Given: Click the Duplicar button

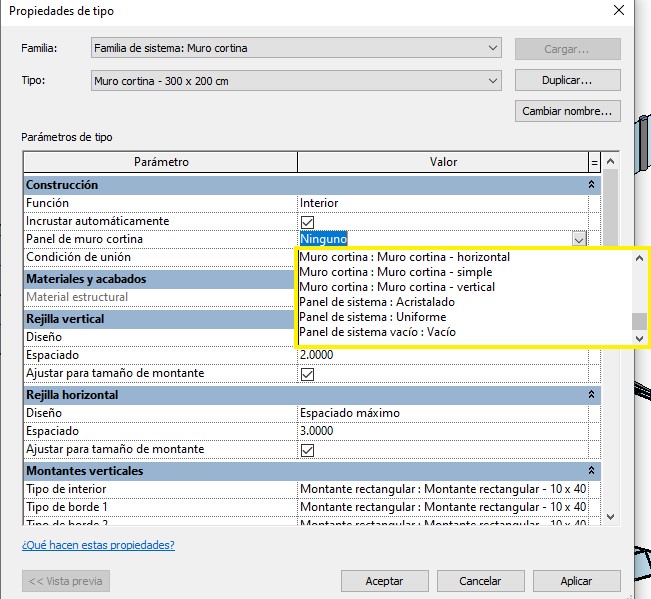Looking at the screenshot, I should [x=567, y=80].
